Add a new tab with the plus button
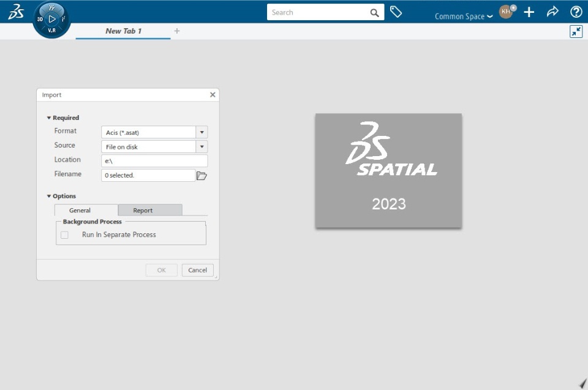 [x=177, y=31]
